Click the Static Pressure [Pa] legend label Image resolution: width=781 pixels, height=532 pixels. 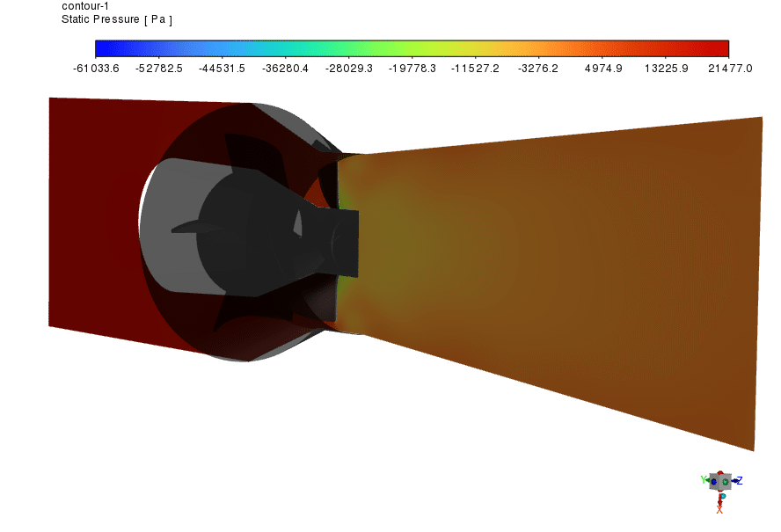(x=115, y=19)
